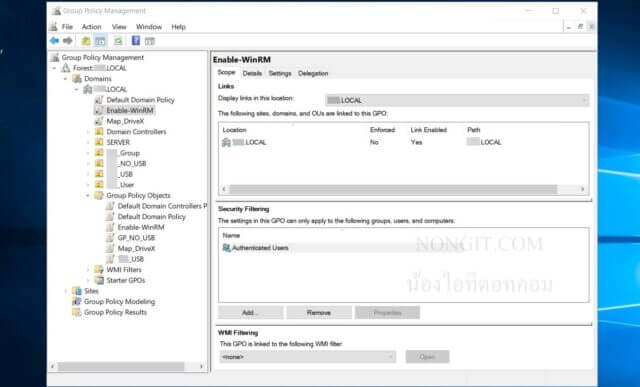This screenshot has height=387, width=640.
Task: Click the right arrow of the Links list scrollbar
Action: pos(582,189)
